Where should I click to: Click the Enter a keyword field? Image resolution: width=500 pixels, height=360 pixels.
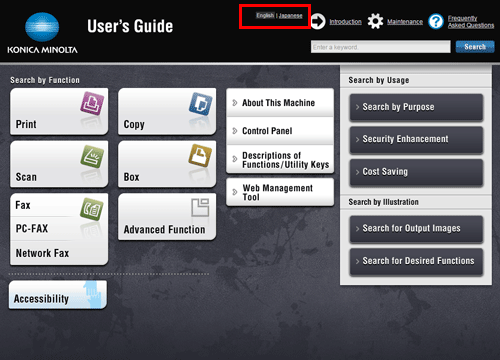tap(381, 47)
